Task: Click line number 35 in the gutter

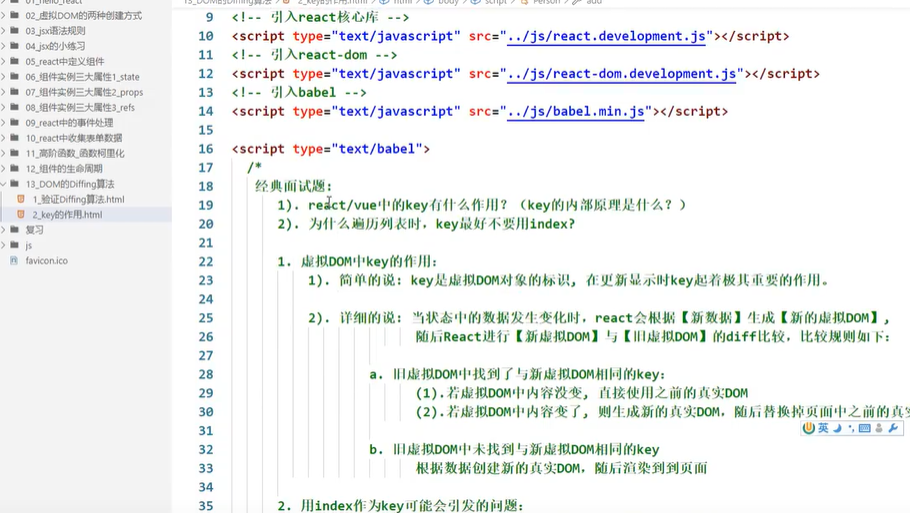Action: (206, 505)
